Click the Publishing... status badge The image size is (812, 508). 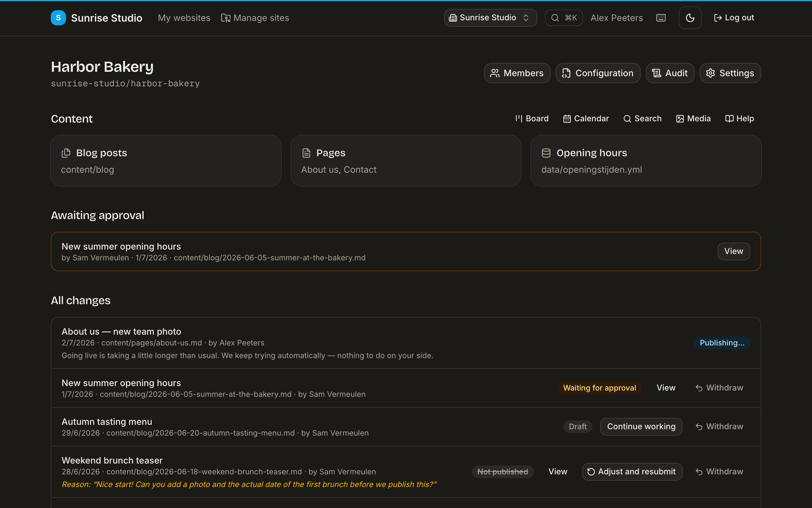click(722, 343)
